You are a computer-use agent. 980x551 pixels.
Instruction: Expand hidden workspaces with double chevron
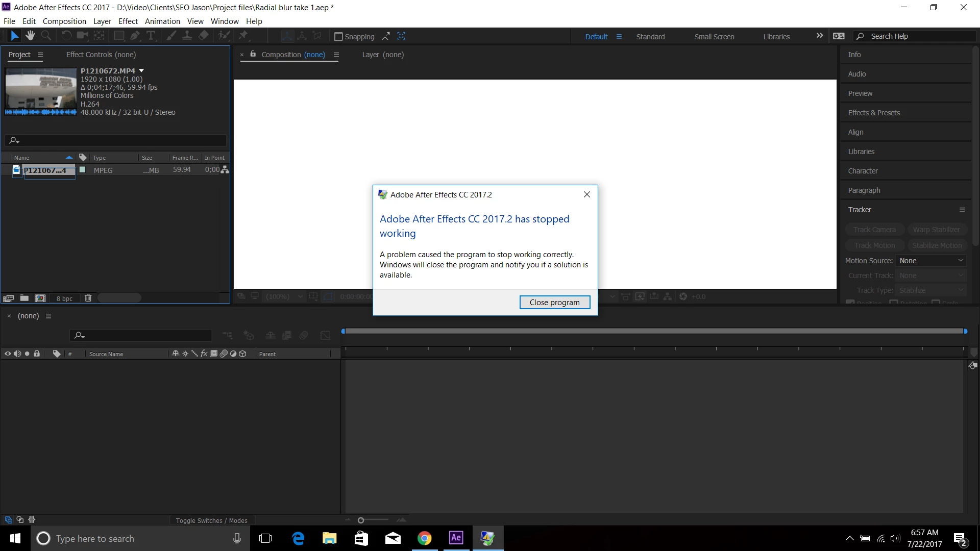click(820, 36)
